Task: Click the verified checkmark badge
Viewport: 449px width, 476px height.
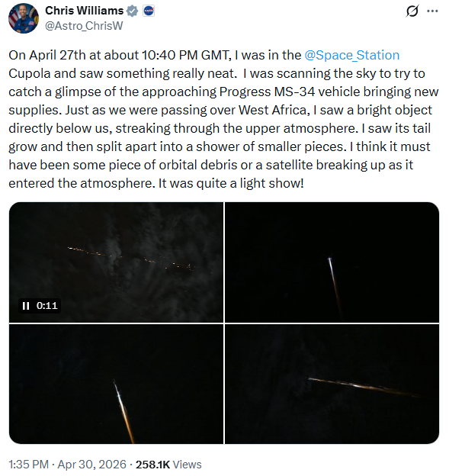Action: click(132, 11)
